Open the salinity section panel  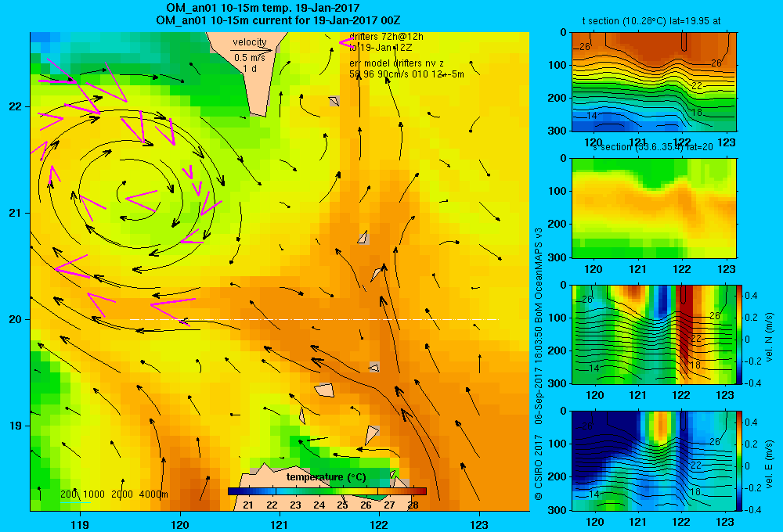pyautogui.click(x=654, y=208)
